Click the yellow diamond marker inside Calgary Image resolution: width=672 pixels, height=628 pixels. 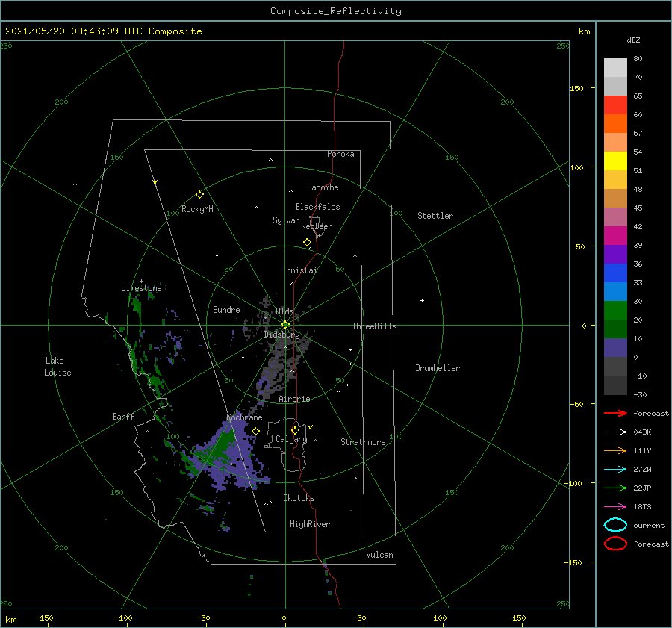pyautogui.click(x=295, y=430)
